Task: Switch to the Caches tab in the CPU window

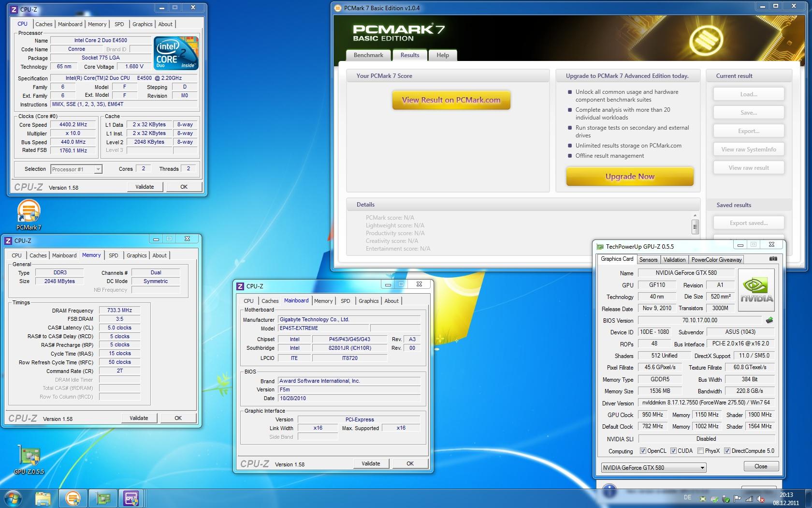Action: 43,24
